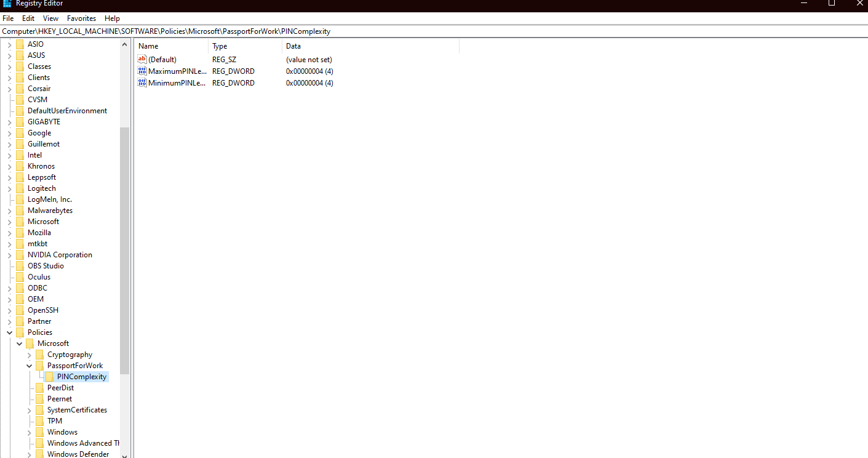Click the tree pane vertical scrollbar thumb
Screen dimensions: 868x458
(124, 251)
